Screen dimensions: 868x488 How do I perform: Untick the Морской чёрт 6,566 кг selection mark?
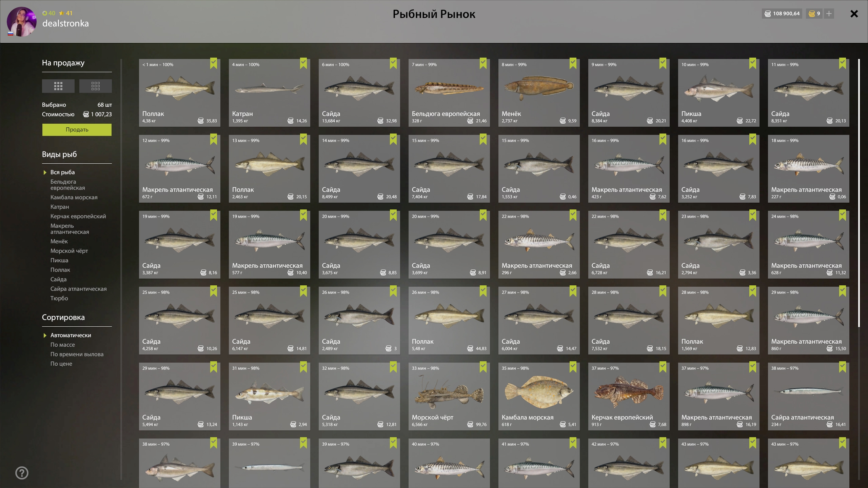pos(483,367)
